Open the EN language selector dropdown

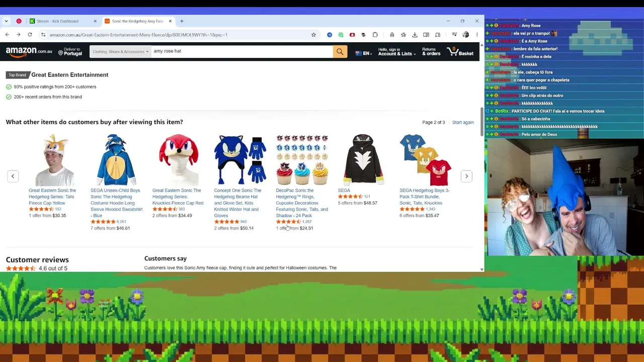[x=363, y=53]
